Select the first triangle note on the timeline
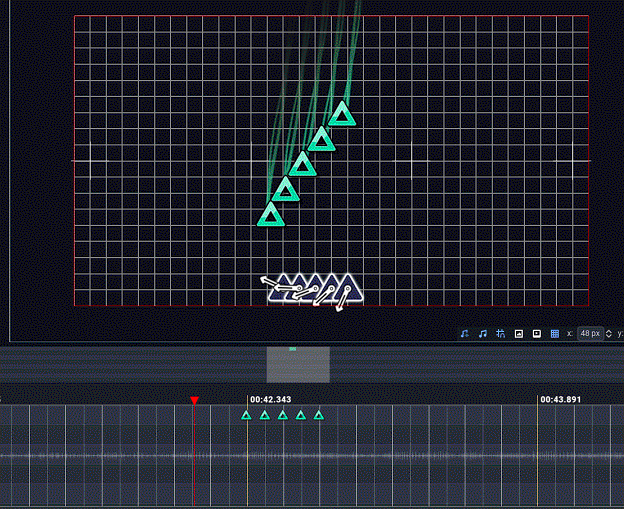This screenshot has height=509, width=624. click(x=246, y=415)
